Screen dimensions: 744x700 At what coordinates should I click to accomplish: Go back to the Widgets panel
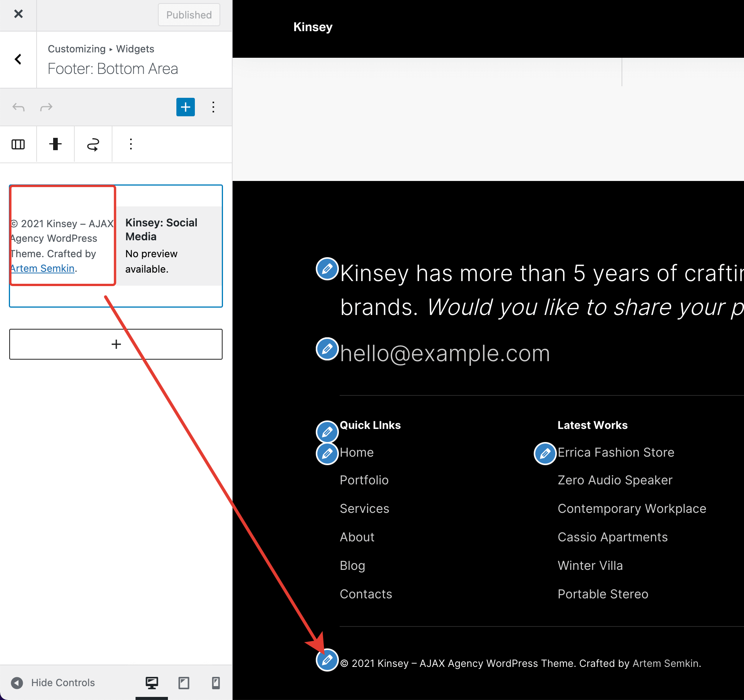[18, 59]
